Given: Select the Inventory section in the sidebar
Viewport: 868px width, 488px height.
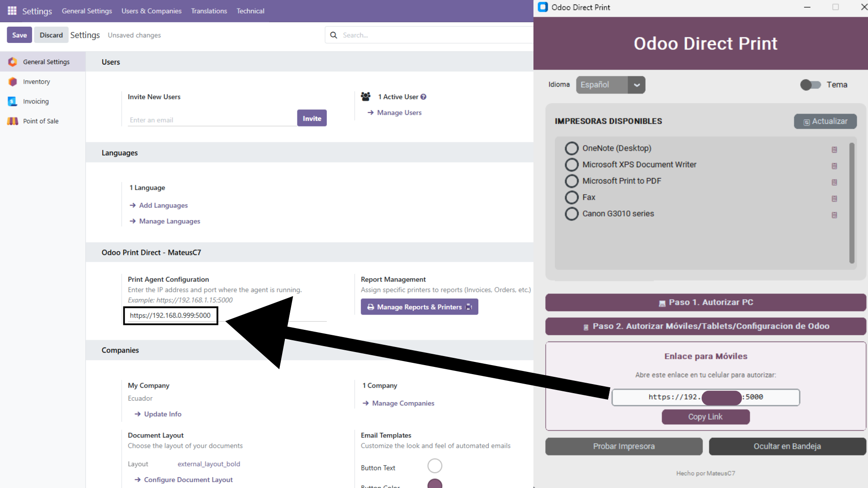Looking at the screenshot, I should coord(36,81).
